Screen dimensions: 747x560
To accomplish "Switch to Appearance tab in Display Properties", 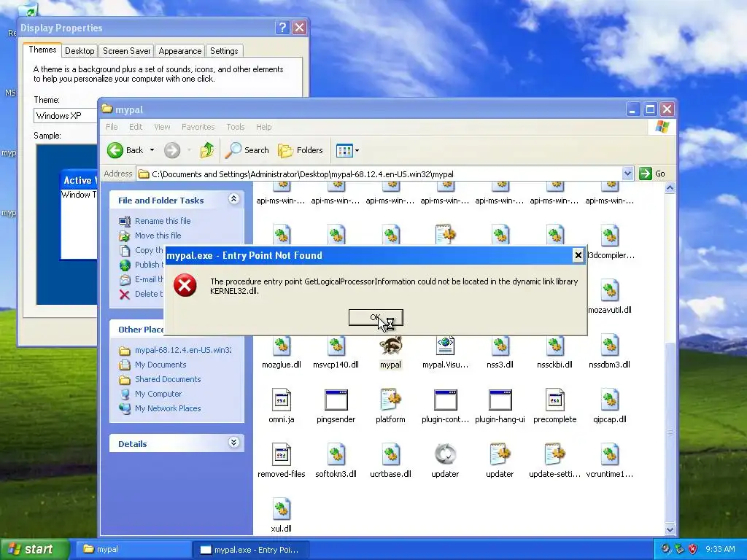I will [x=180, y=51].
